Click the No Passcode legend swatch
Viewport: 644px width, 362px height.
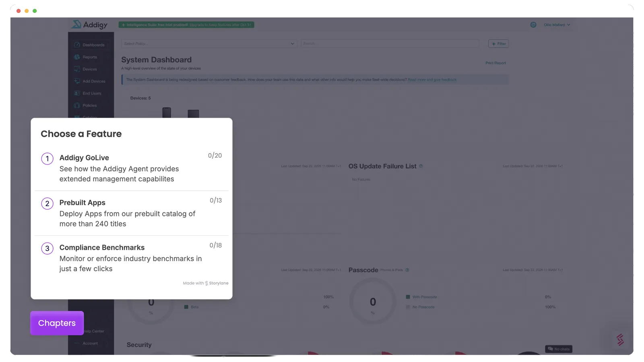(x=408, y=307)
